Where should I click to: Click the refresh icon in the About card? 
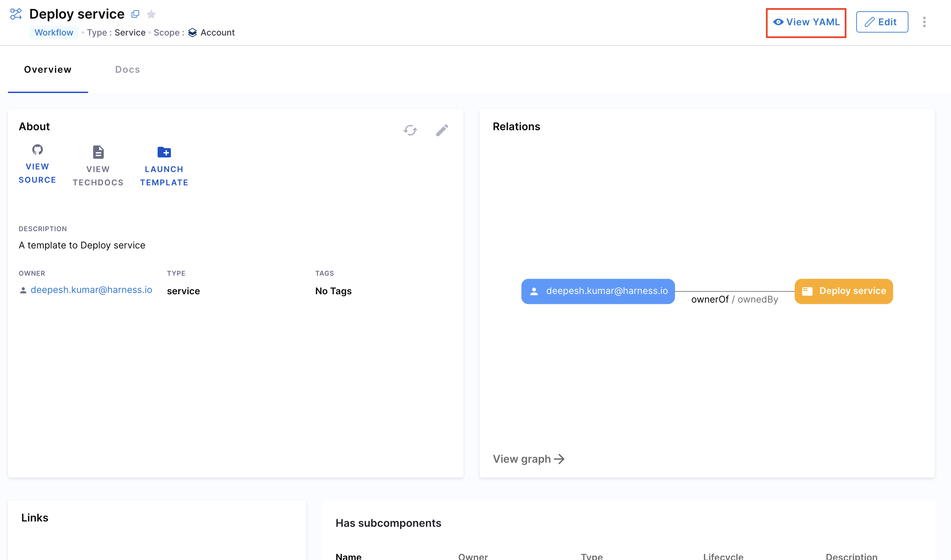click(x=410, y=130)
